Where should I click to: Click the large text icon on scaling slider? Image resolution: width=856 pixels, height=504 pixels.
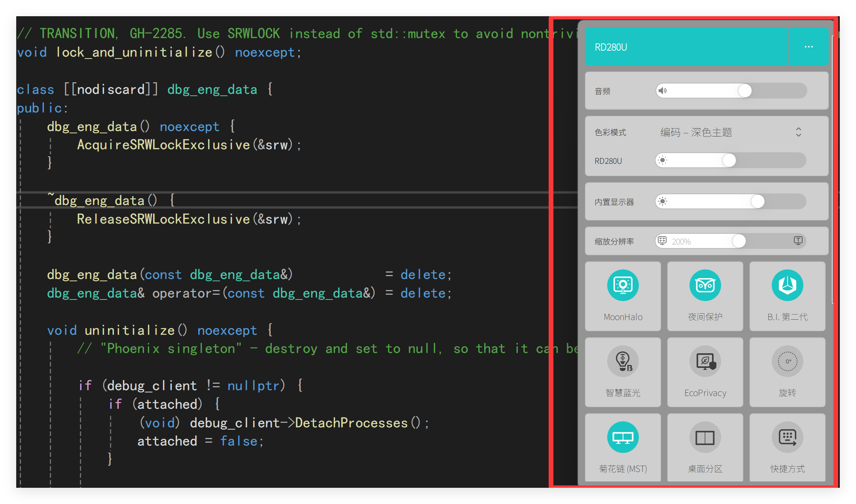(798, 241)
